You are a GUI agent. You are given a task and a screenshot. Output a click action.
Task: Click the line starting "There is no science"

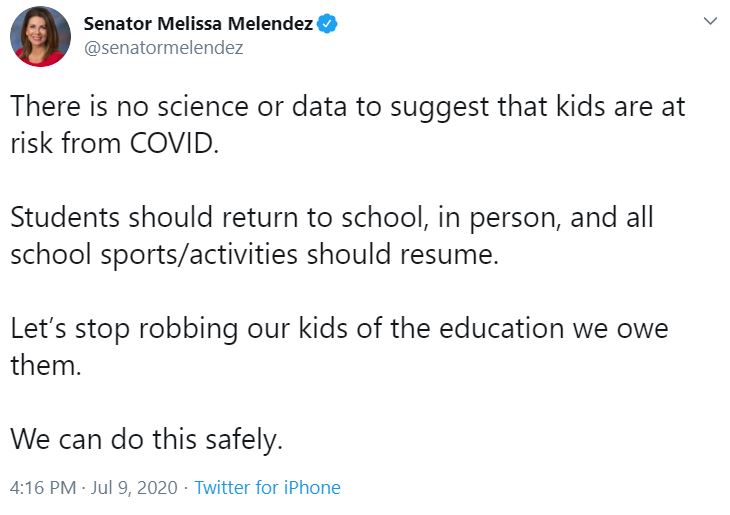[x=347, y=107]
